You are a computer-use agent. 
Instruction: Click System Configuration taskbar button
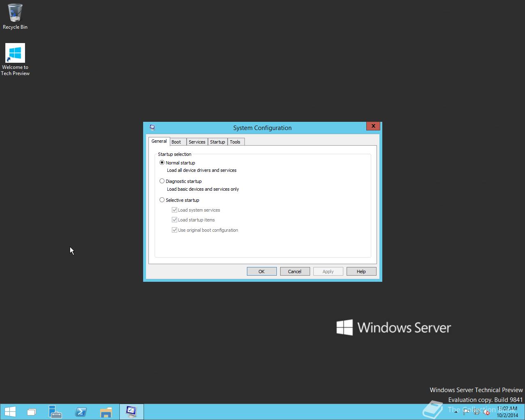(x=131, y=412)
